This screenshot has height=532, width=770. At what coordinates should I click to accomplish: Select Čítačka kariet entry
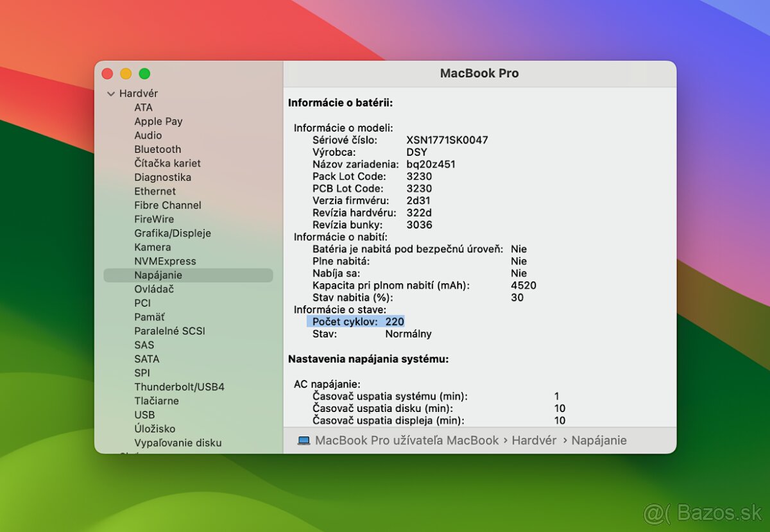coord(167,163)
